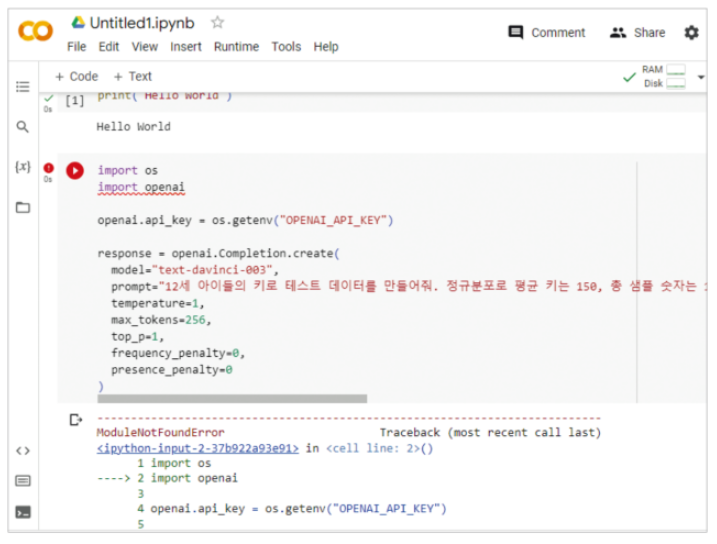The width and height of the screenshot is (717, 544).
Task: Click the model="text-davinci-003" line
Action: pyautogui.click(x=195, y=270)
